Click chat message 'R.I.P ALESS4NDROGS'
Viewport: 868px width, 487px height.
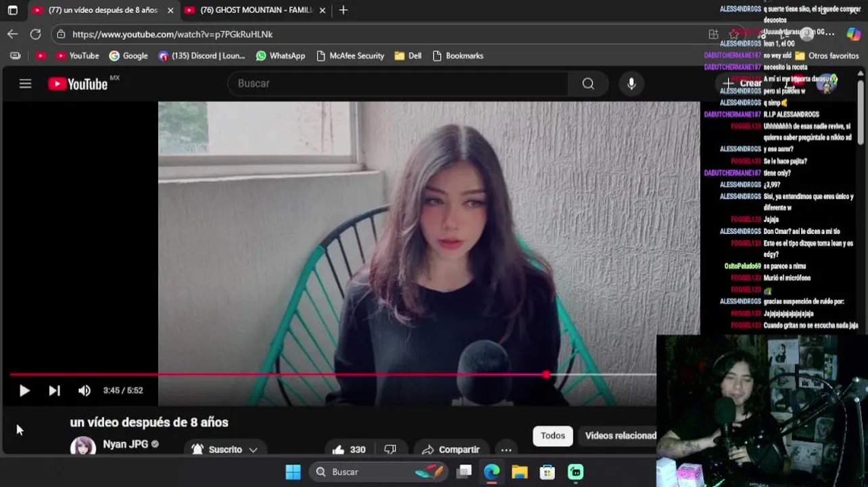791,114
